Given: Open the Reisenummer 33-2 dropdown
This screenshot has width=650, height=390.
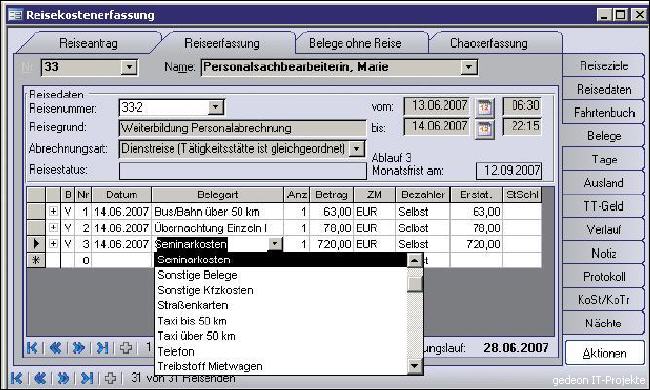Looking at the screenshot, I should click(215, 107).
